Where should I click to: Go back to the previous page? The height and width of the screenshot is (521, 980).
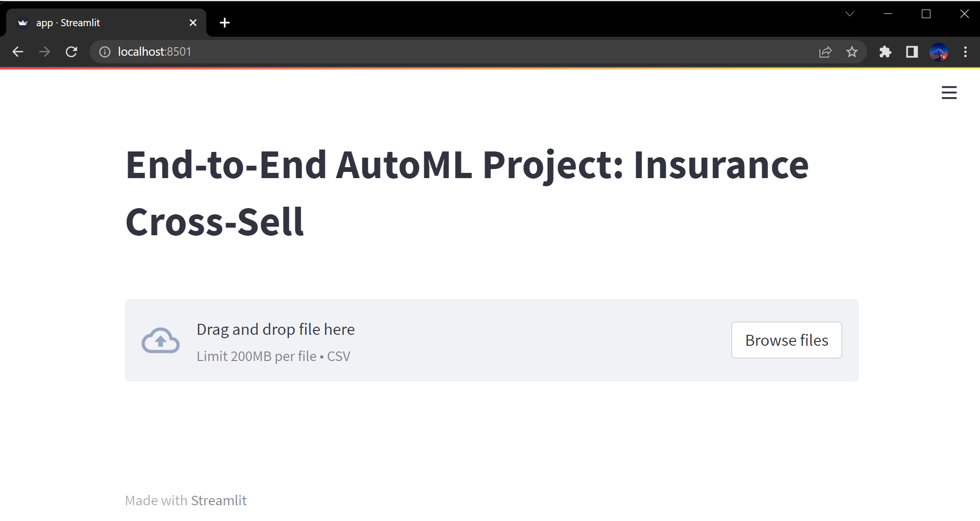[18, 52]
